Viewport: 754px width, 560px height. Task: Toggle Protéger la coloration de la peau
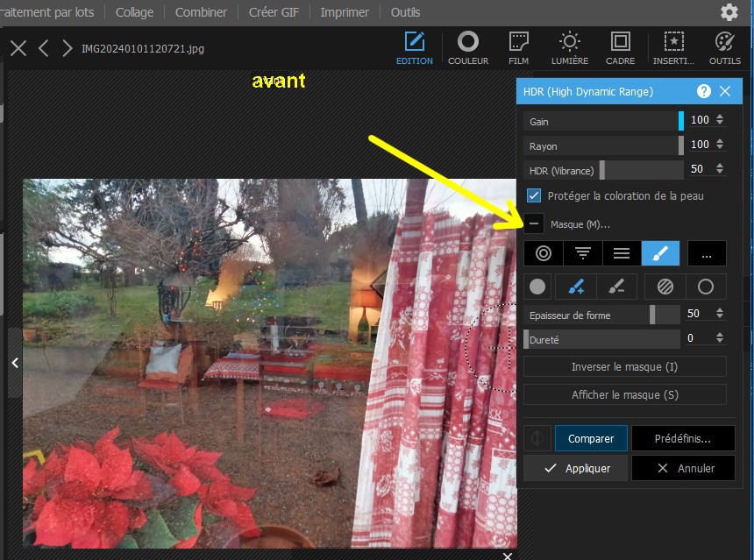click(534, 195)
